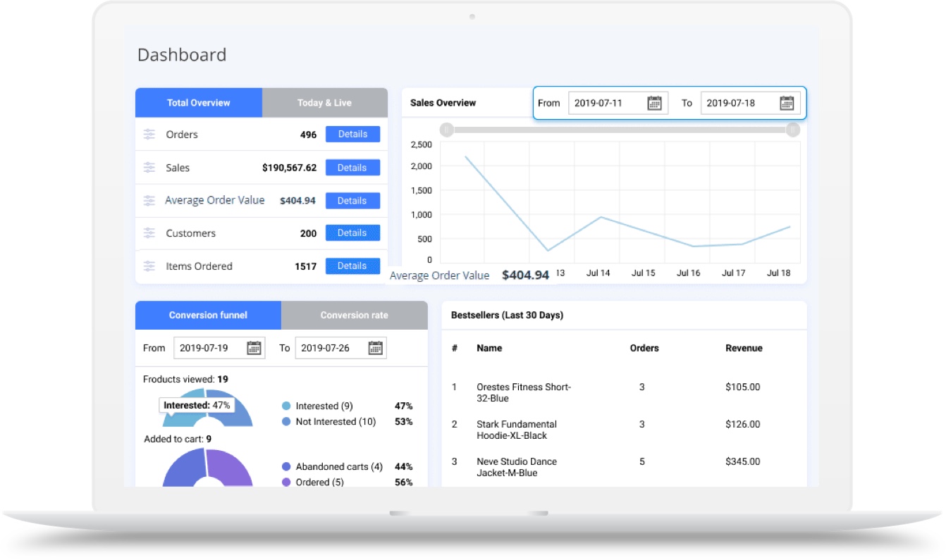Click the Stark Fundamental Hoodie-XL-Black product name

(517, 430)
